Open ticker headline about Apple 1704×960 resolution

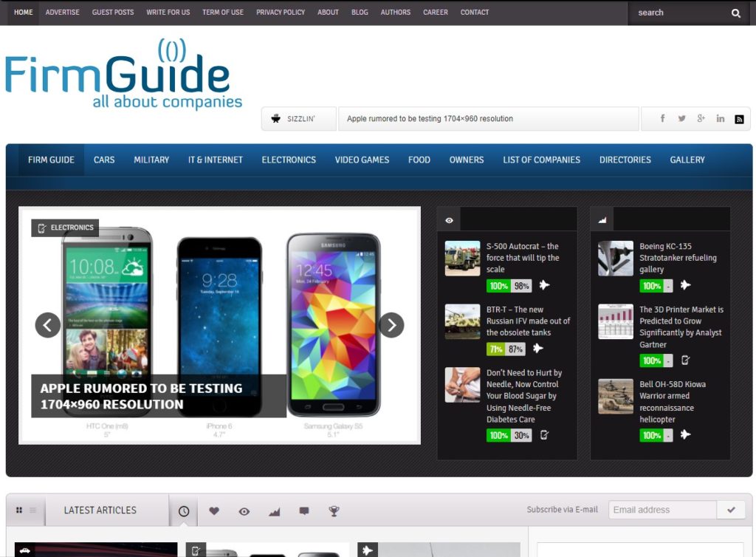(x=430, y=119)
